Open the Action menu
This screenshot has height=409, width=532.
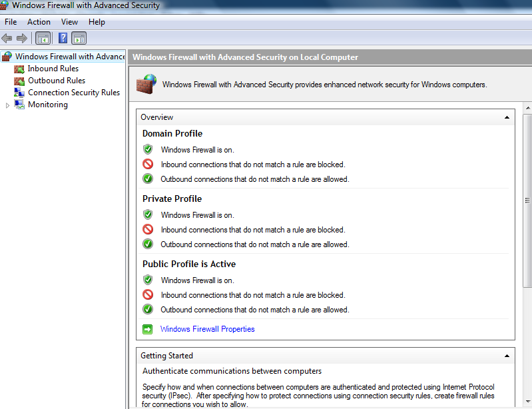click(x=39, y=22)
